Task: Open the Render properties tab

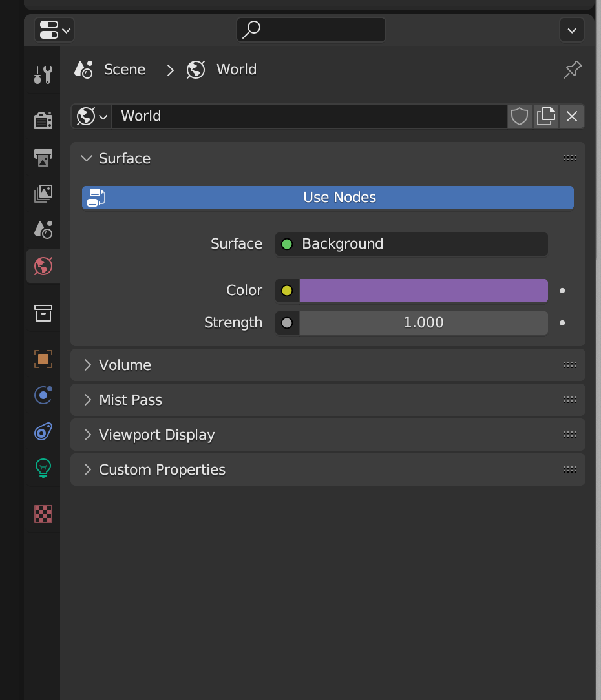Action: [x=43, y=120]
